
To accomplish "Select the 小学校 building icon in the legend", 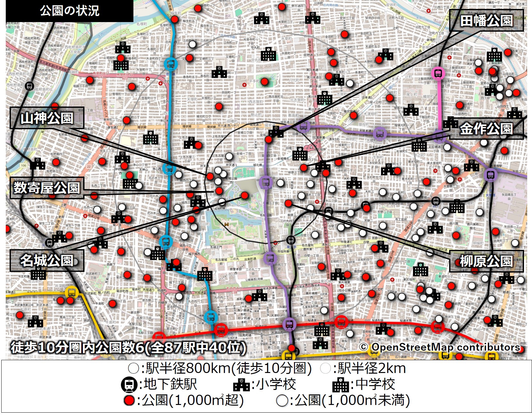I will tap(241, 385).
